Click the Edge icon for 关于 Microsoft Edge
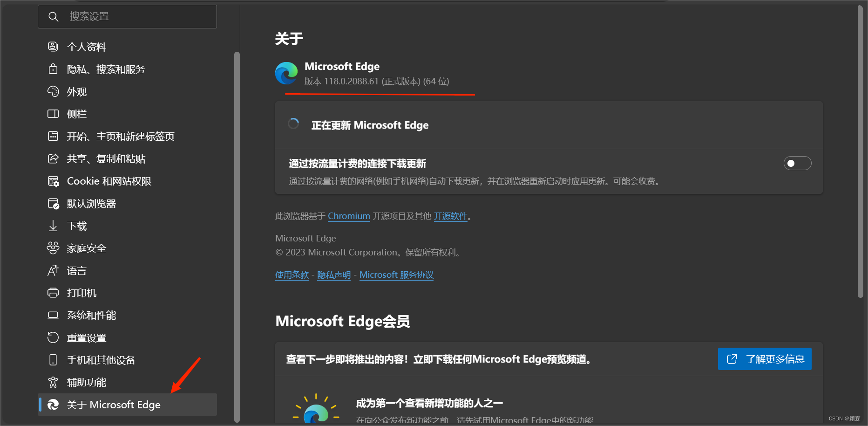The height and width of the screenshot is (426, 868). click(x=53, y=405)
